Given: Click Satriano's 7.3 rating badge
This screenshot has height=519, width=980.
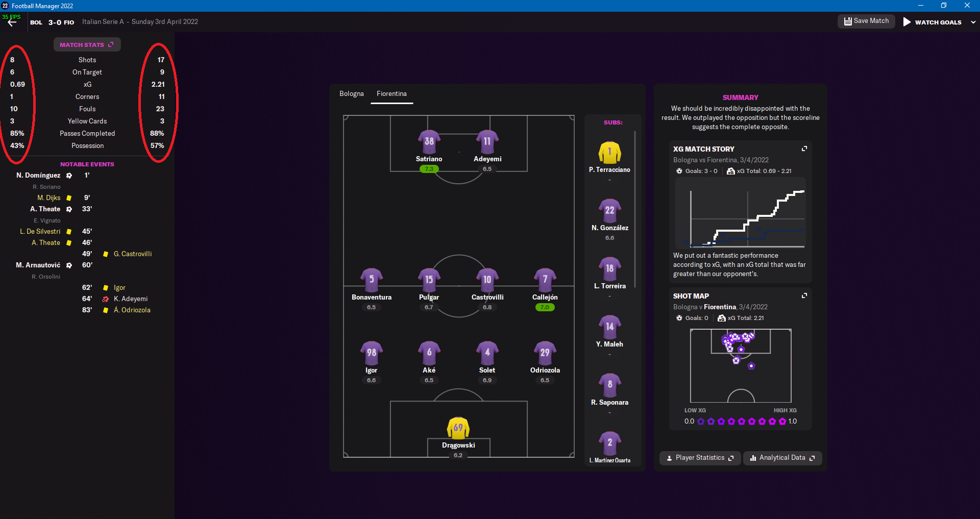Looking at the screenshot, I should 429,169.
